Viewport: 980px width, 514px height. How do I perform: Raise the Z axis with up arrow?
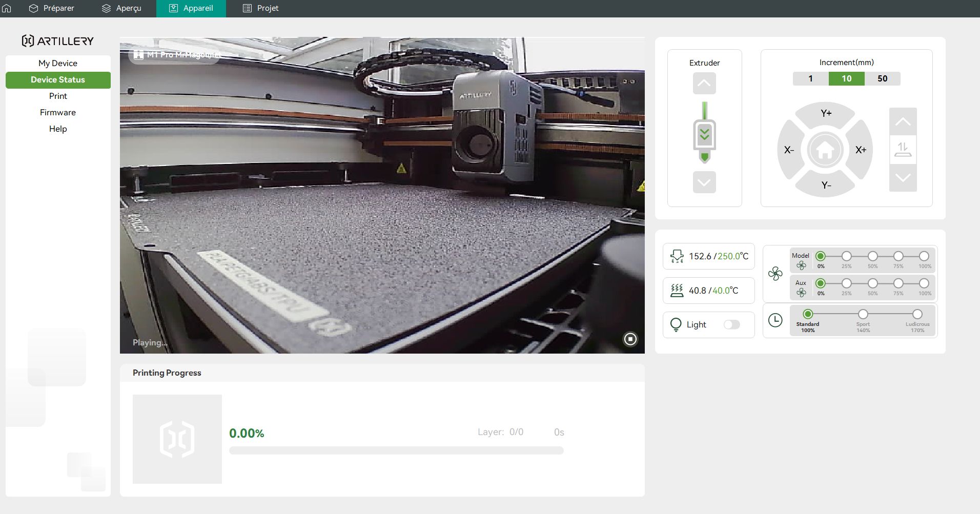903,121
